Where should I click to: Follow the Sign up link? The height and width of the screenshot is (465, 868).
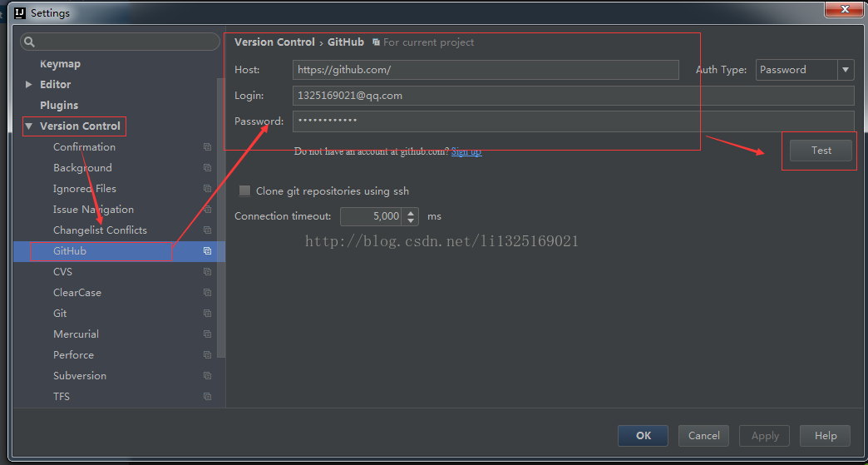[466, 151]
